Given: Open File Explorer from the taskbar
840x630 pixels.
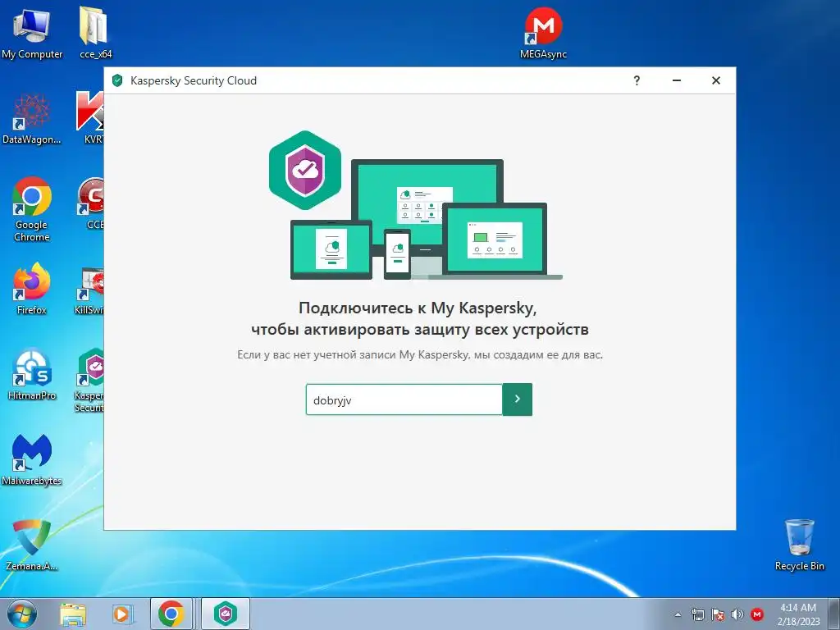Looking at the screenshot, I should click(73, 614).
